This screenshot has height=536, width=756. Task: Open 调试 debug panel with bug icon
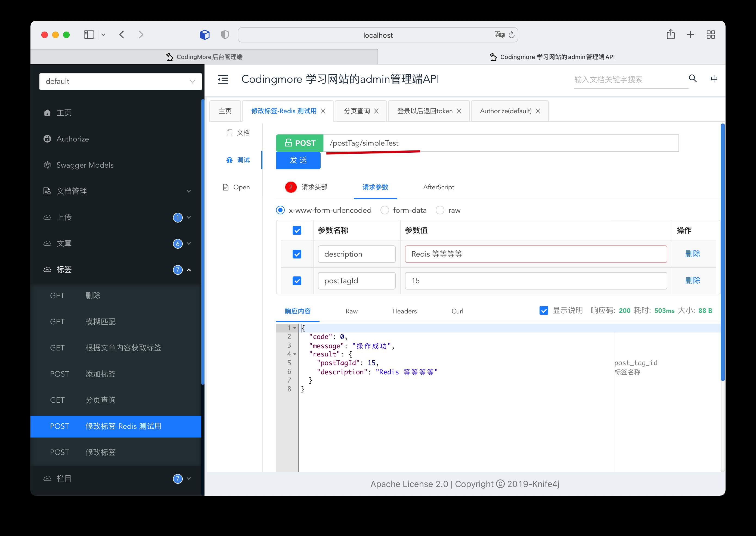(x=238, y=160)
